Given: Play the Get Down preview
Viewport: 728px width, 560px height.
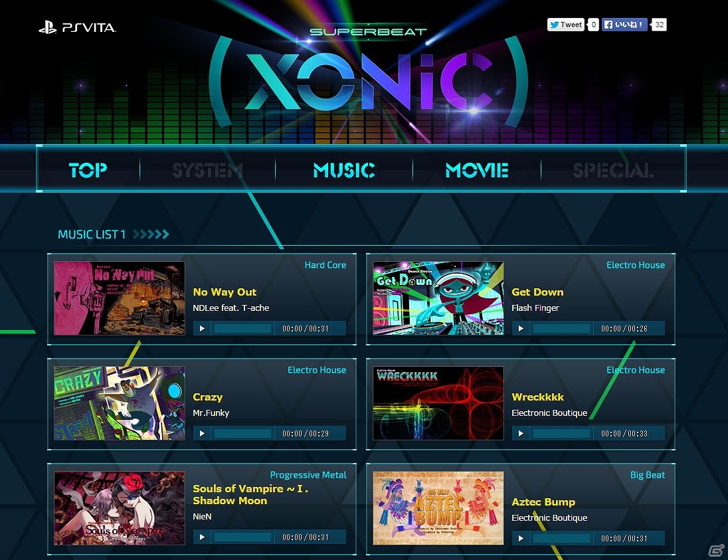Looking at the screenshot, I should click(521, 328).
